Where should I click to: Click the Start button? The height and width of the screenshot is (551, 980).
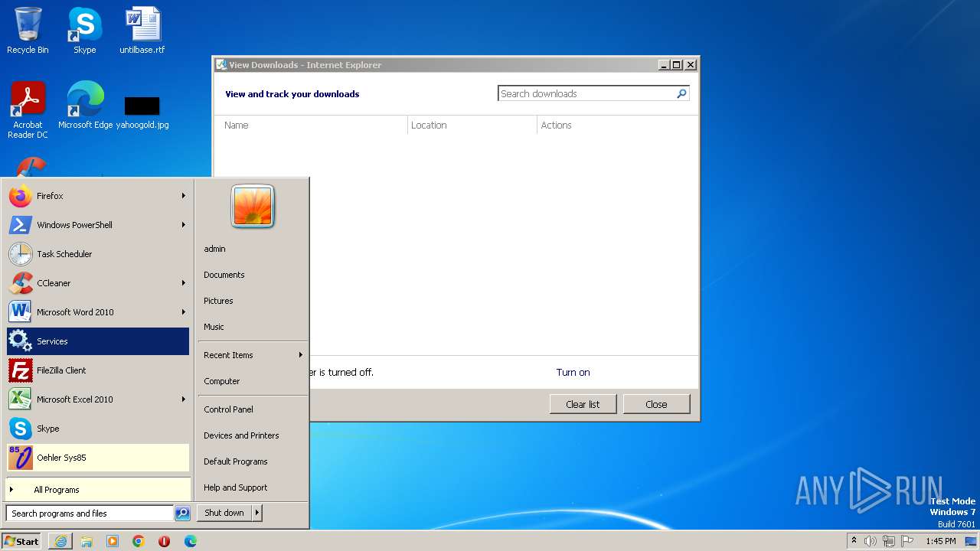pyautogui.click(x=21, y=541)
